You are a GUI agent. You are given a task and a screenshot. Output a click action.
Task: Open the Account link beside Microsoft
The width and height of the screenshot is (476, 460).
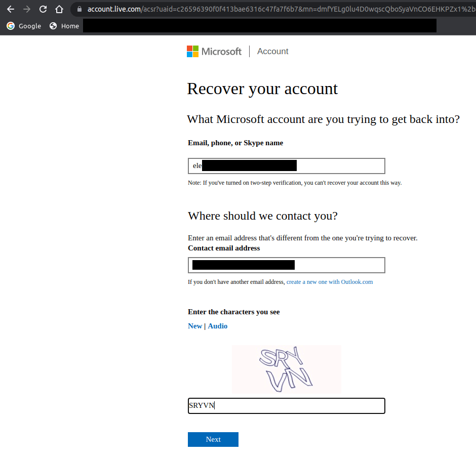tap(272, 51)
